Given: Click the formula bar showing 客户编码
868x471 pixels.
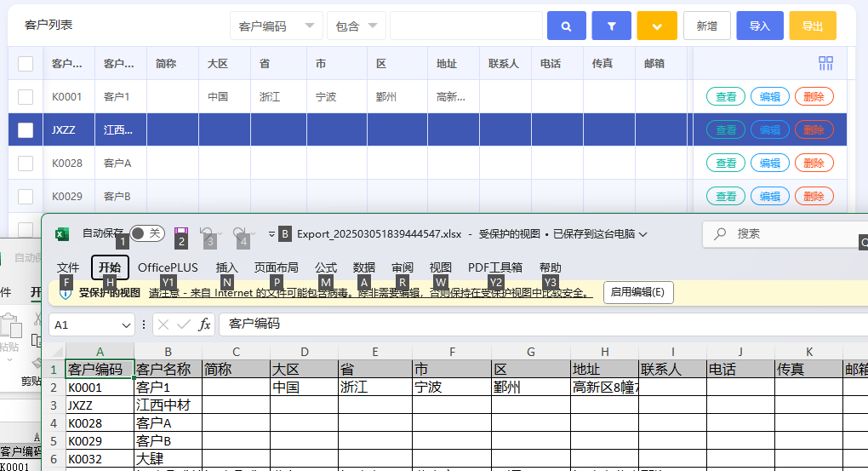Looking at the screenshot, I should 543,325.
